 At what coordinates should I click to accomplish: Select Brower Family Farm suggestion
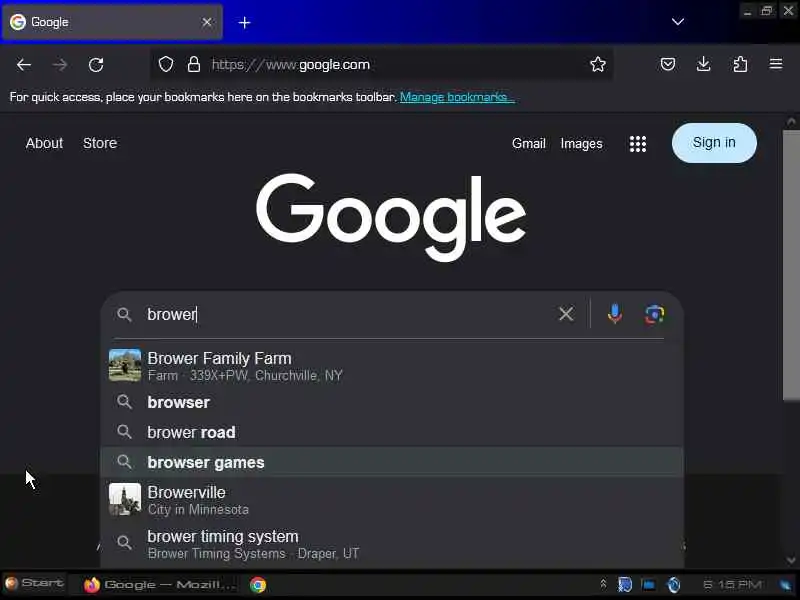click(x=392, y=366)
